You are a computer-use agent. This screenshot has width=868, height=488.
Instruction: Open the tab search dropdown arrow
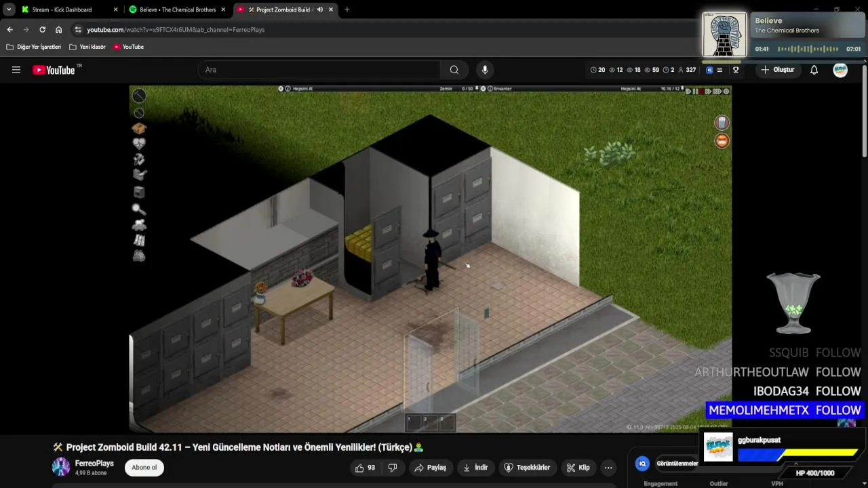coord(9,9)
